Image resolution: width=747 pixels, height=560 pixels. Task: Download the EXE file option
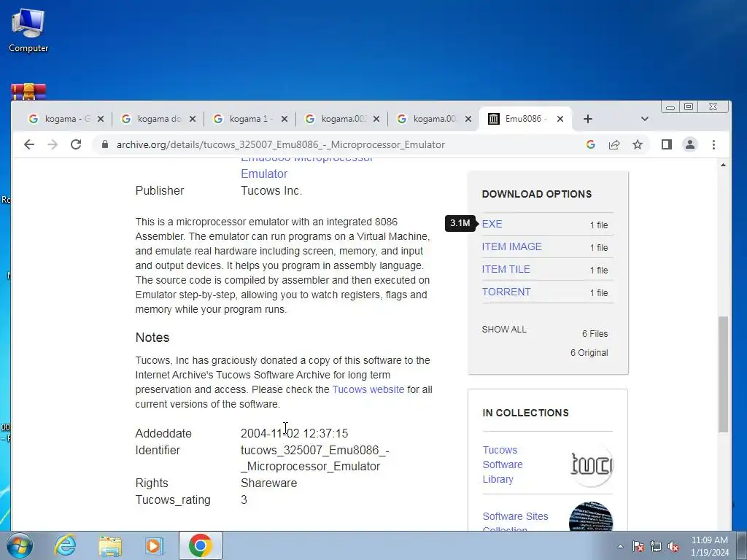tap(492, 224)
